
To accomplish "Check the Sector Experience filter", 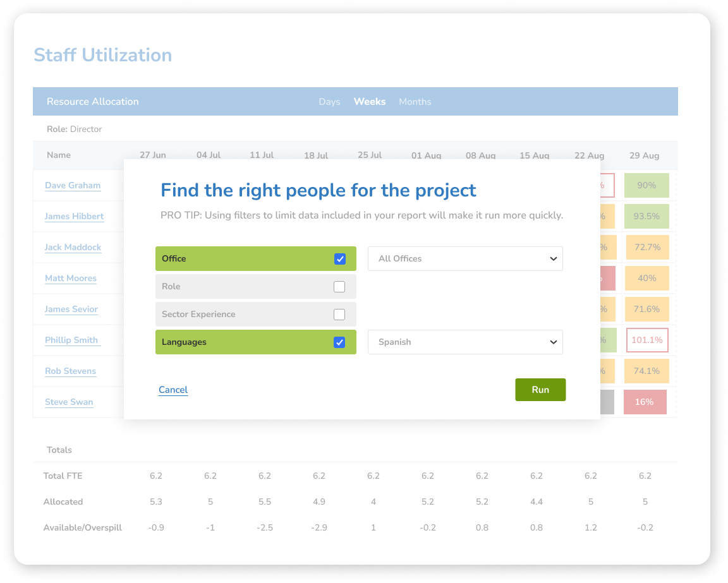I will [x=339, y=314].
